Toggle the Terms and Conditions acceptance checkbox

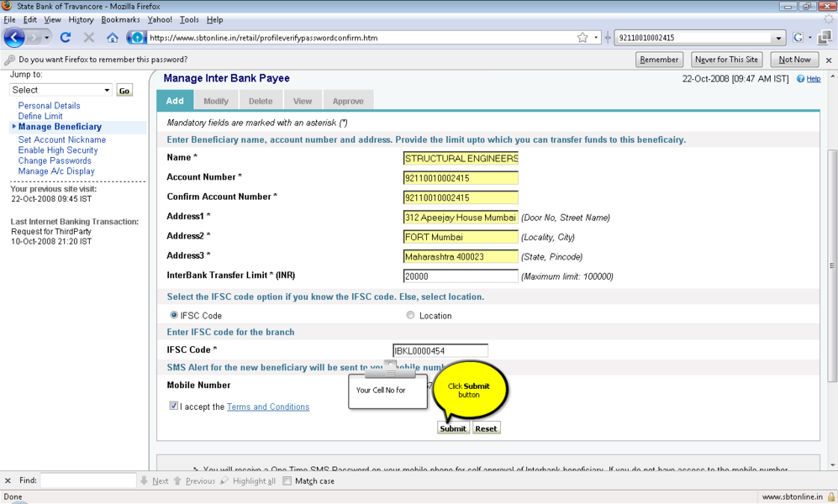[173, 406]
